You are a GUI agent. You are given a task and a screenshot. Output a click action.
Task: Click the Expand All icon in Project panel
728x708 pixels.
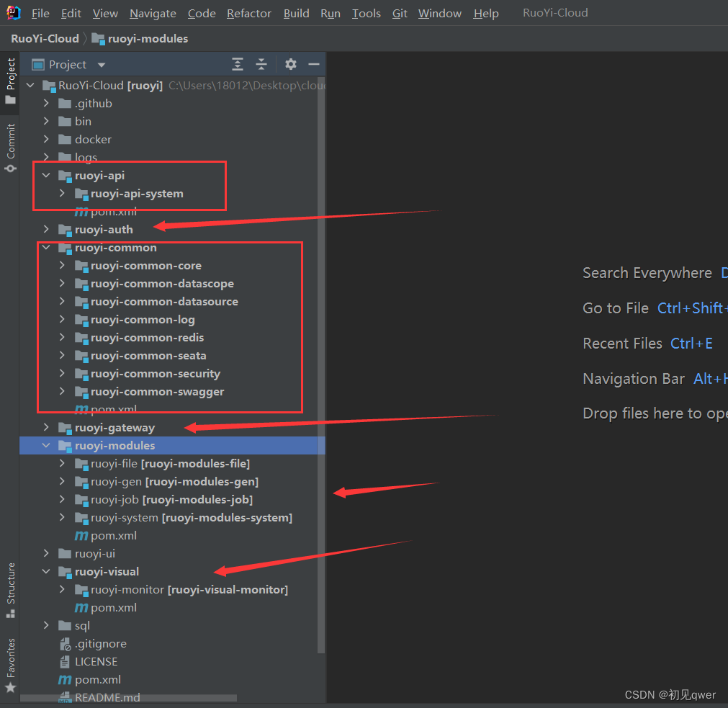point(237,64)
